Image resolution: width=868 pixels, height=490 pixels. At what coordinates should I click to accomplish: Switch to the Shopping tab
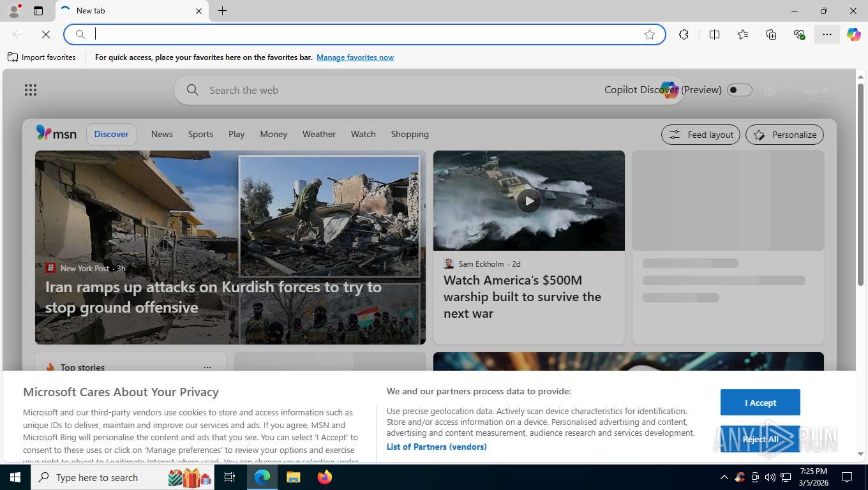[410, 134]
